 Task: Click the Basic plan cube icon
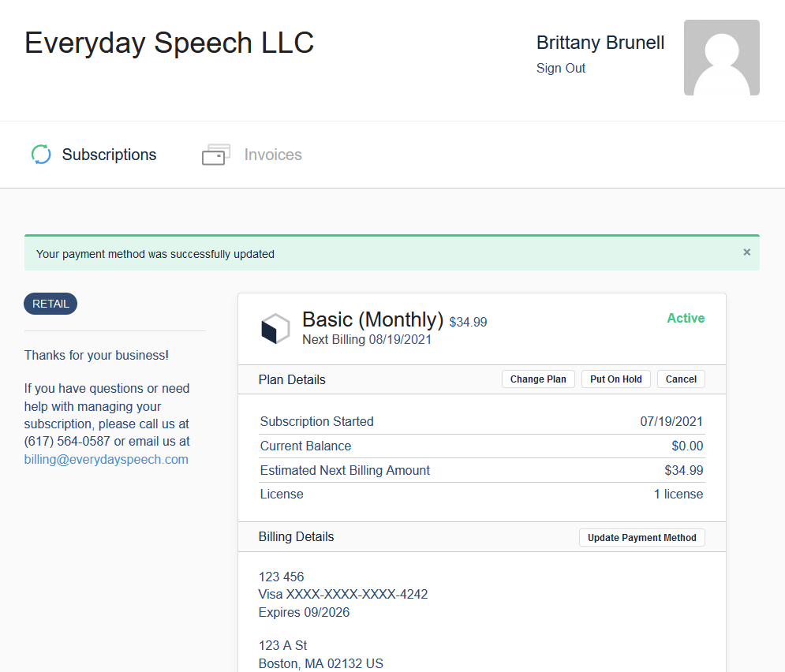click(x=275, y=328)
